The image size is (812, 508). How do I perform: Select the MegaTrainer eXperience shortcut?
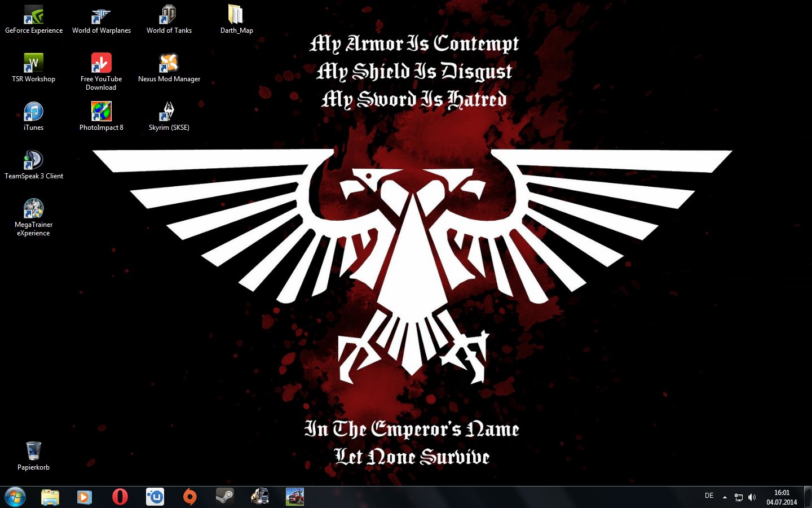[x=33, y=209]
